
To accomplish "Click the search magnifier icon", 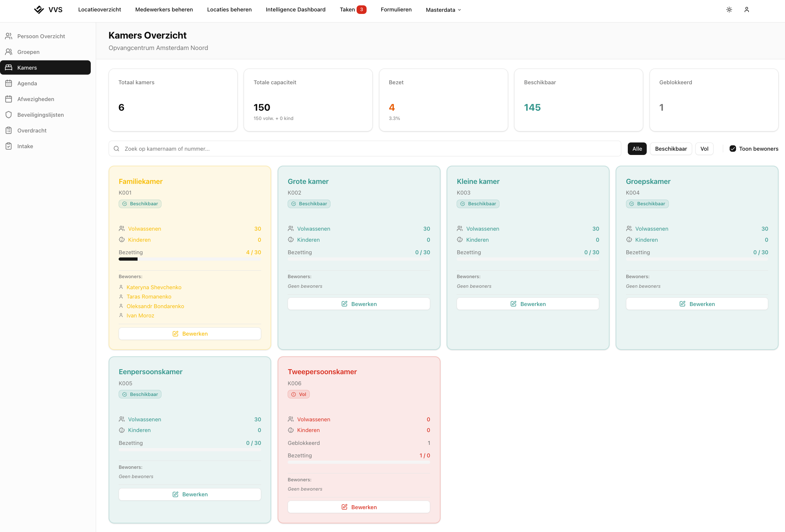I will 116,149.
